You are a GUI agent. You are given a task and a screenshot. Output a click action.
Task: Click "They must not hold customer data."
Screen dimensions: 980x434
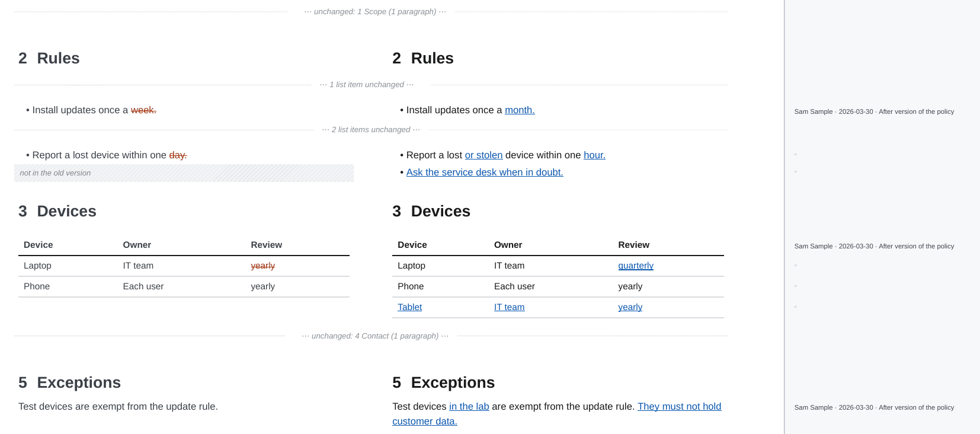pos(557,414)
